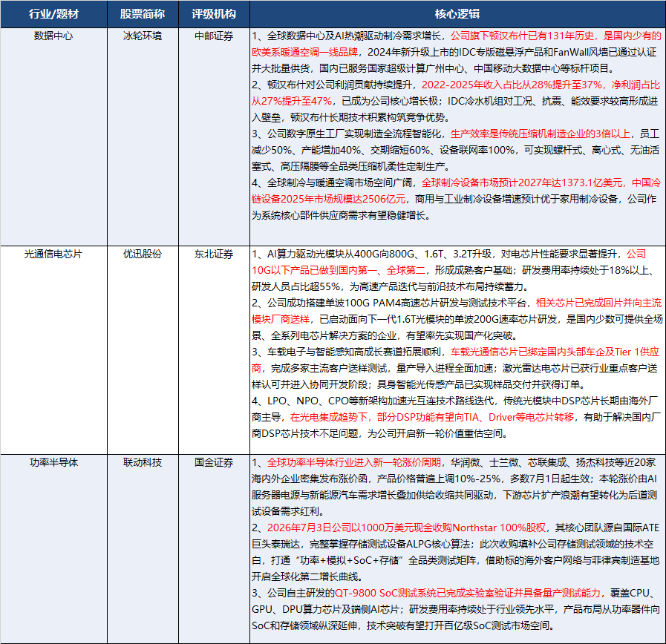This screenshot has height=644, width=666.
Task: Click the line starting 4、LPO、NPO、CPO等新架构
Action: tap(454, 401)
